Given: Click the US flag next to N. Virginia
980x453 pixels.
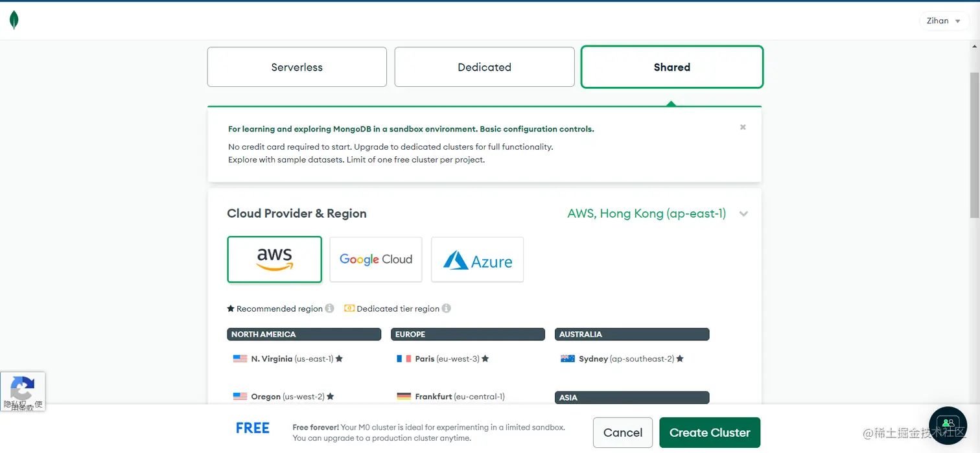Looking at the screenshot, I should pos(240,358).
